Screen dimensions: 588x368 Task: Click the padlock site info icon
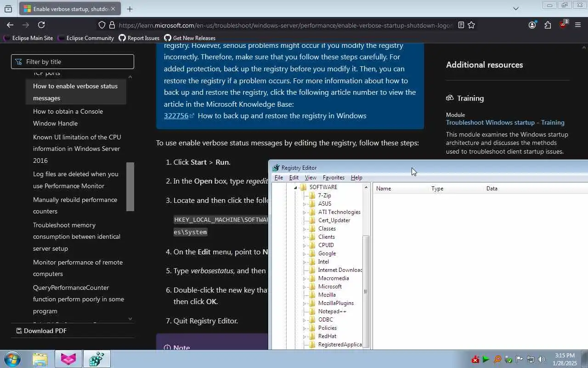pos(112,25)
